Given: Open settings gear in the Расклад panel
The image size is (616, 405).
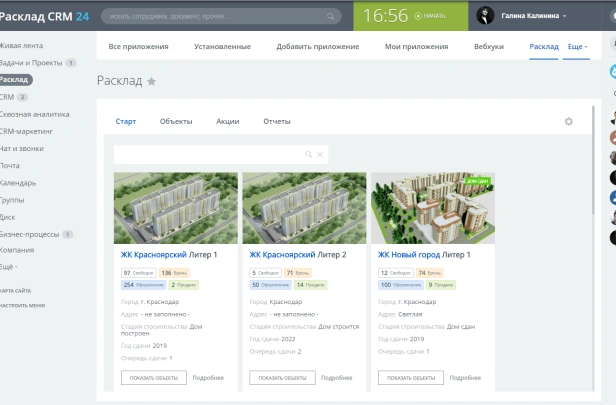Looking at the screenshot, I should 569,121.
